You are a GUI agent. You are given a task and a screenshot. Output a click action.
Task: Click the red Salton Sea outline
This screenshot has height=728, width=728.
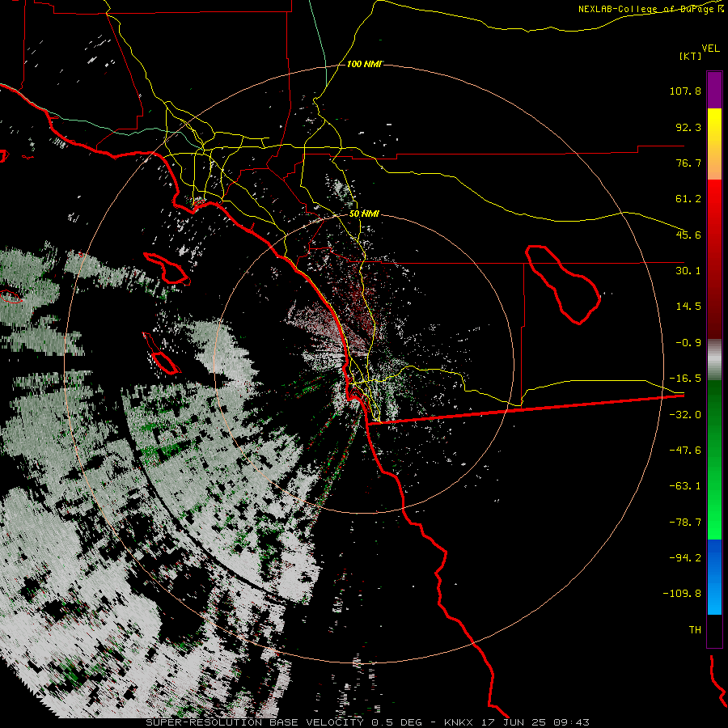pos(563,284)
